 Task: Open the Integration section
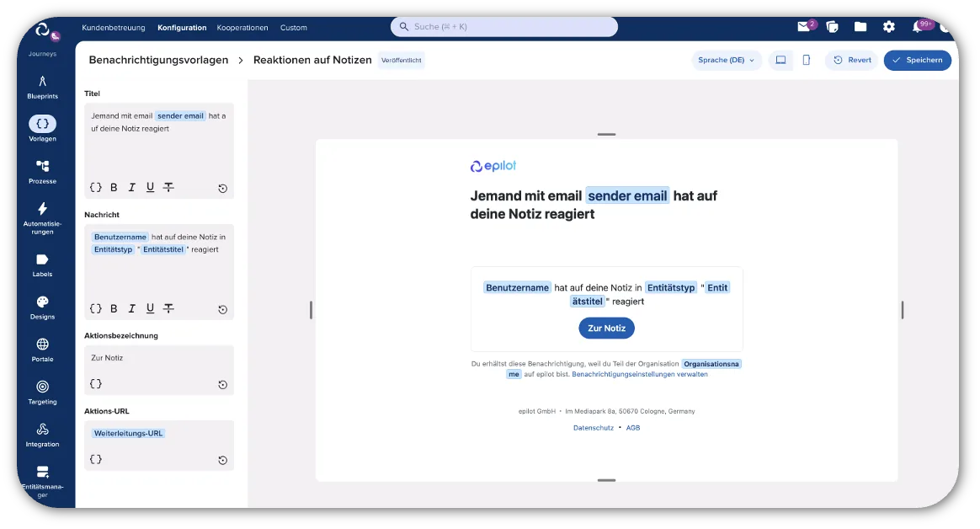tap(42, 435)
